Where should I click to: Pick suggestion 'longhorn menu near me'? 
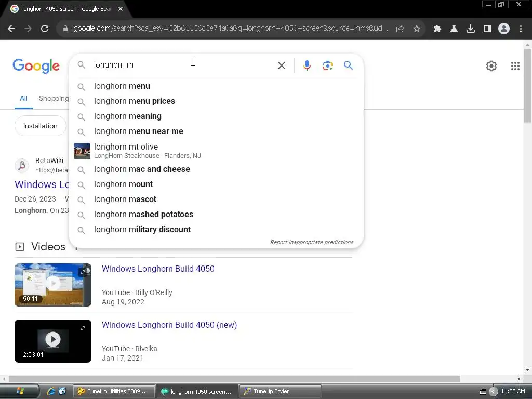216,131
